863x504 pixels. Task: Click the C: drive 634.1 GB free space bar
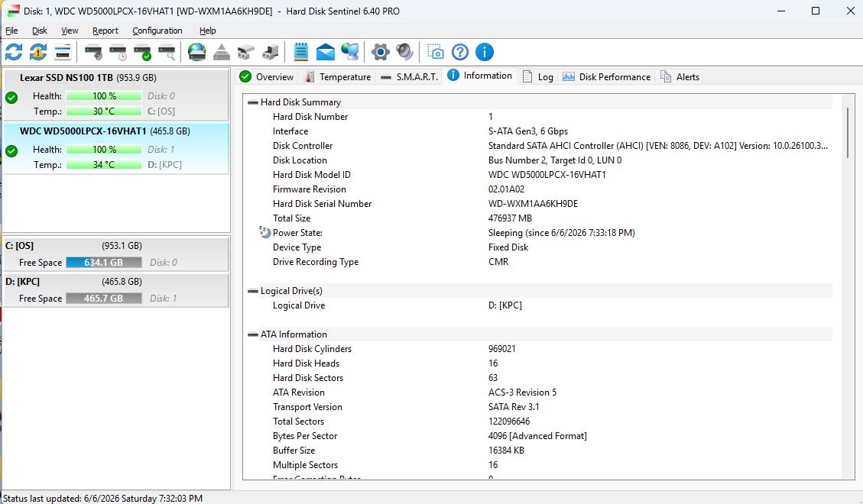coord(104,263)
